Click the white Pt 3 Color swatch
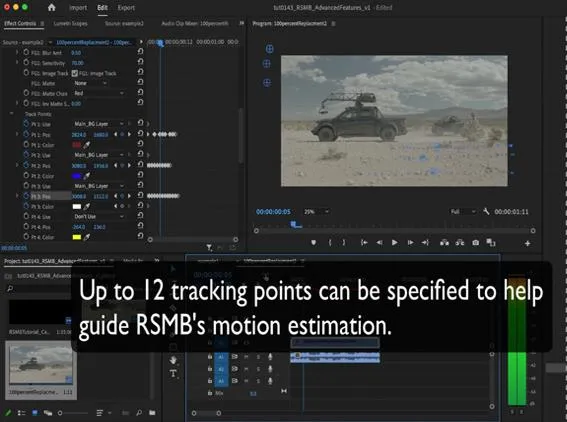 77,206
